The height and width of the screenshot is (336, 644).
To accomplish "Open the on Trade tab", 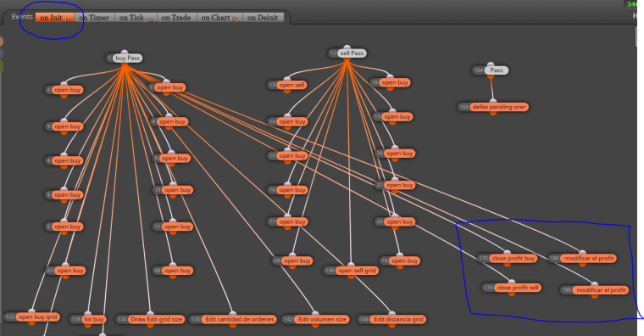I will click(x=176, y=18).
